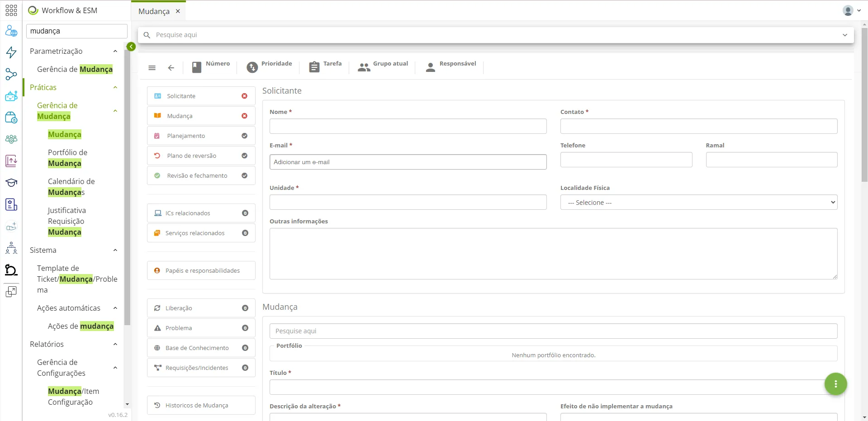Focus the Outras informações text area
The width and height of the screenshot is (868, 421).
click(553, 254)
